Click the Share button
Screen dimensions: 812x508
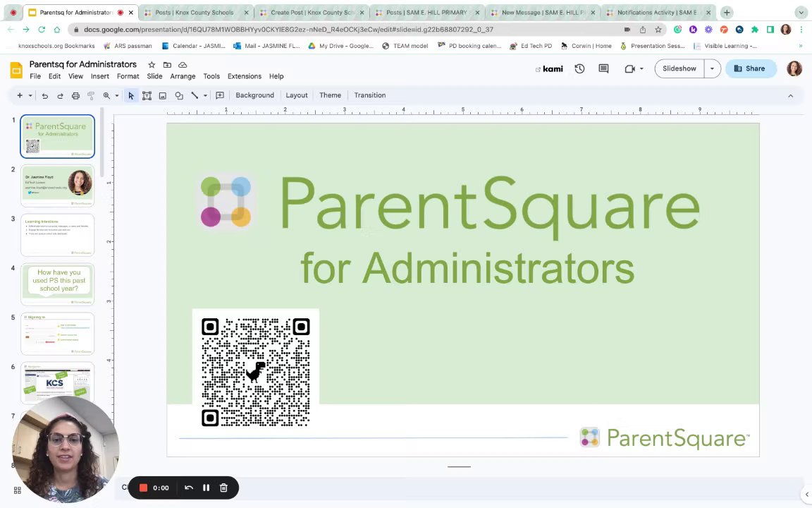(751, 68)
